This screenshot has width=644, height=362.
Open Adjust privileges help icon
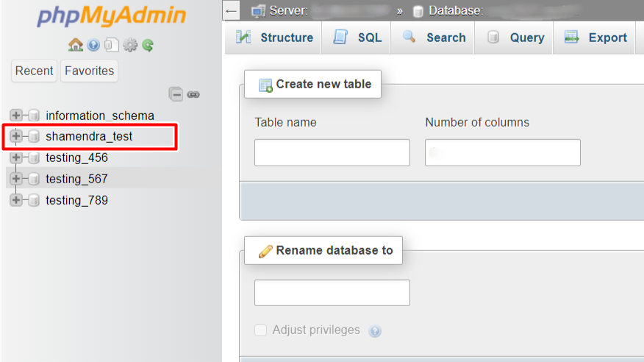tap(375, 331)
